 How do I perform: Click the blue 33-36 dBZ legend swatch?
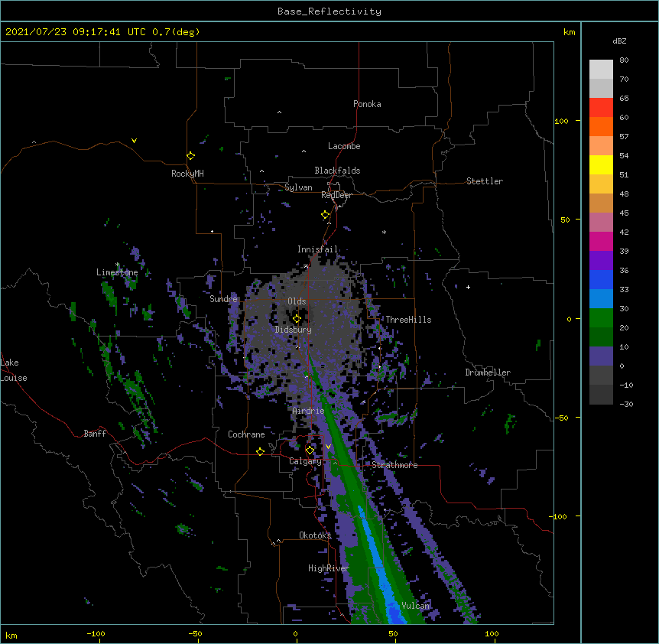coord(601,279)
